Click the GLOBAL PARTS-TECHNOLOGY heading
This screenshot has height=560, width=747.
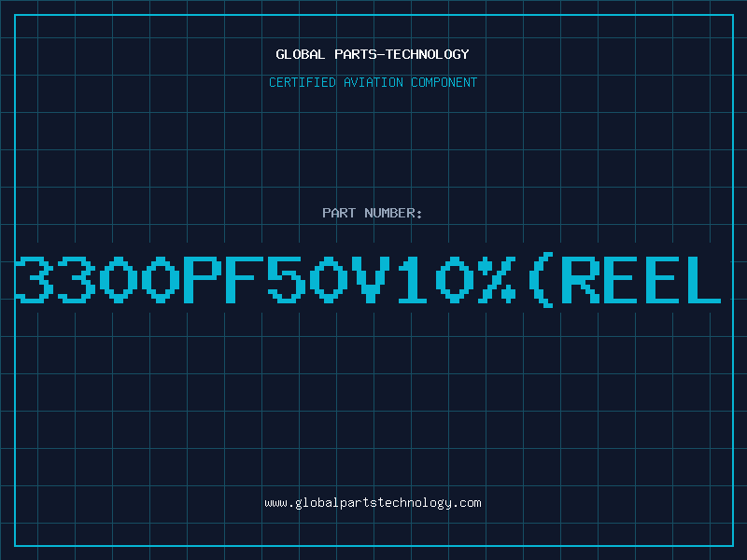point(373,54)
